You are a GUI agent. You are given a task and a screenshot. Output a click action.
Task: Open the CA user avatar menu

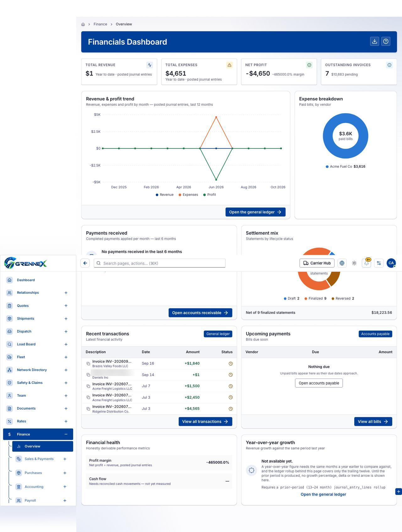[x=391, y=263]
